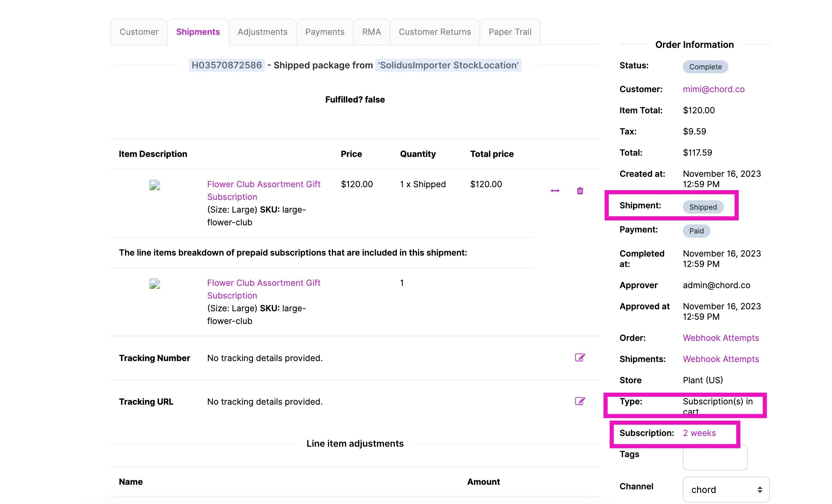
Task: Open the 2 weeks subscription link
Action: pyautogui.click(x=699, y=433)
